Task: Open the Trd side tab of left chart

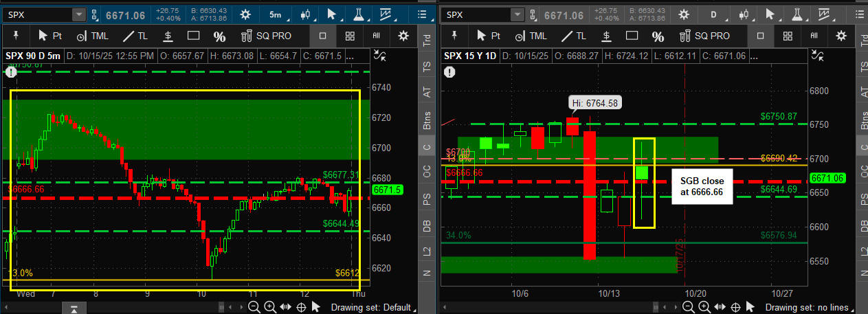Action: (x=427, y=40)
